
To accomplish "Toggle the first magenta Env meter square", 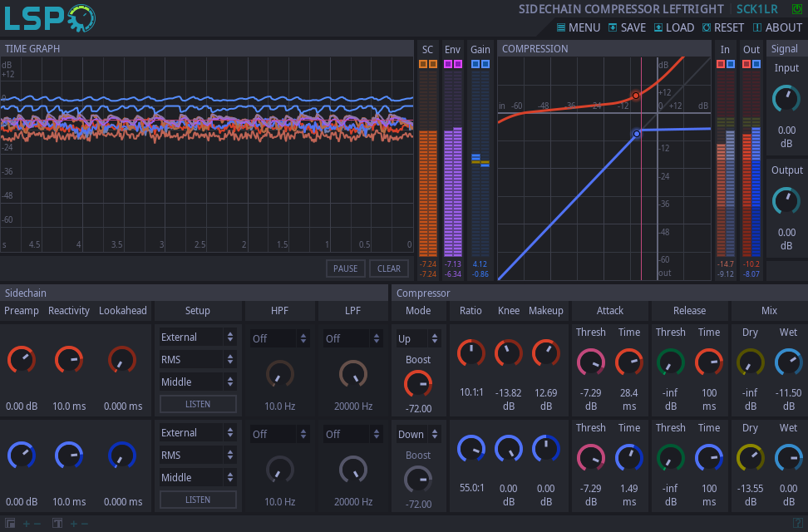I will pos(448,64).
